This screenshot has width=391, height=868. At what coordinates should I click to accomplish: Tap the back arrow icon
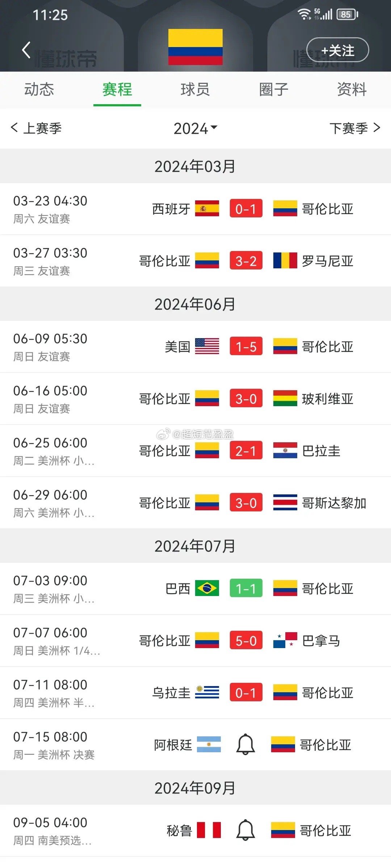pos(26,50)
